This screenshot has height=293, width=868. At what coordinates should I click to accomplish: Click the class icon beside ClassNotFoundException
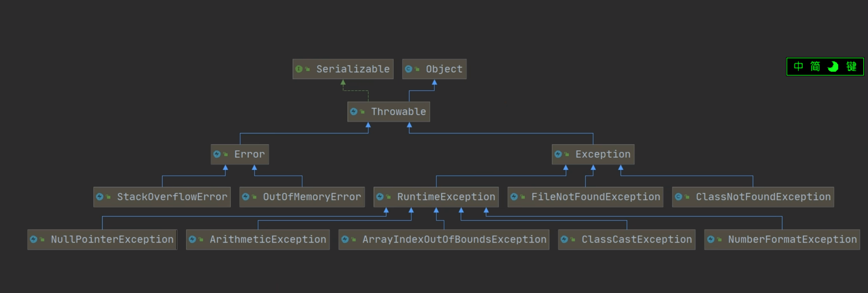(679, 197)
